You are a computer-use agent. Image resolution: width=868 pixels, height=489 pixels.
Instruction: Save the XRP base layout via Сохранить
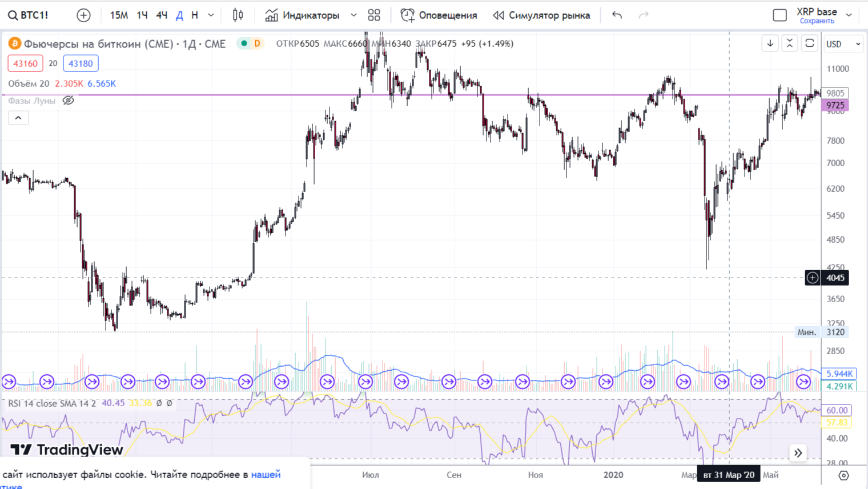[817, 21]
